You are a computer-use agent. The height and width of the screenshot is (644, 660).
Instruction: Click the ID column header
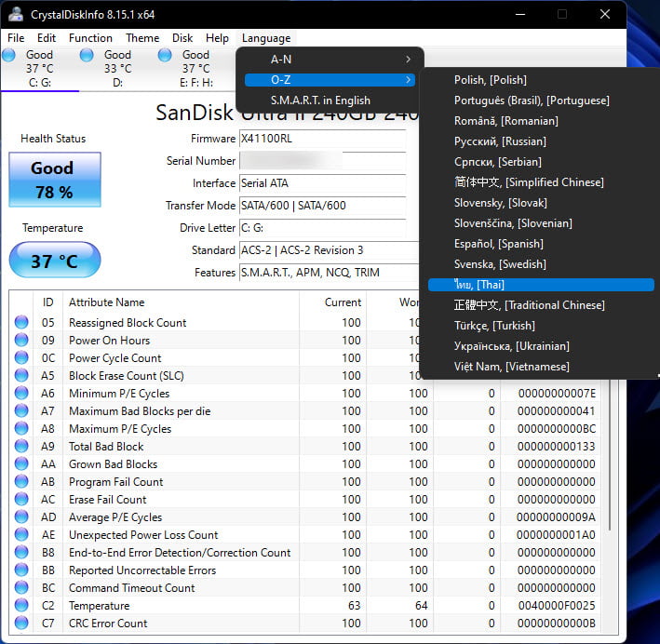pyautogui.click(x=48, y=302)
